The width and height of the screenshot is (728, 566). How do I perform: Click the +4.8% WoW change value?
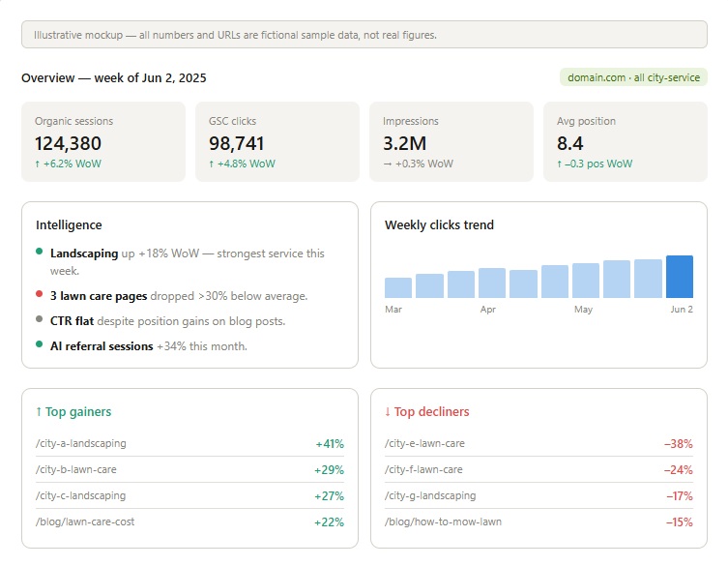[242, 164]
